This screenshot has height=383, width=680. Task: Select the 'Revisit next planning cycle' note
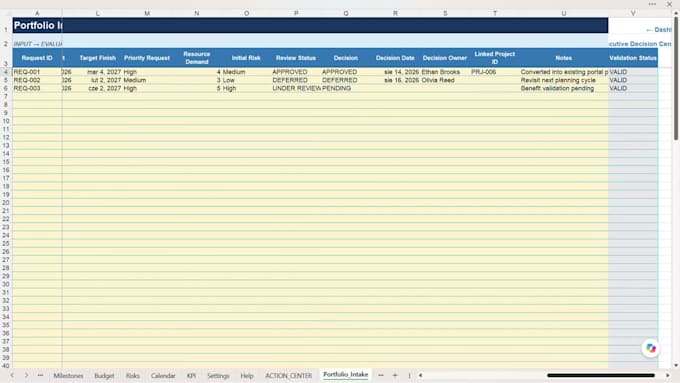[x=564, y=80]
